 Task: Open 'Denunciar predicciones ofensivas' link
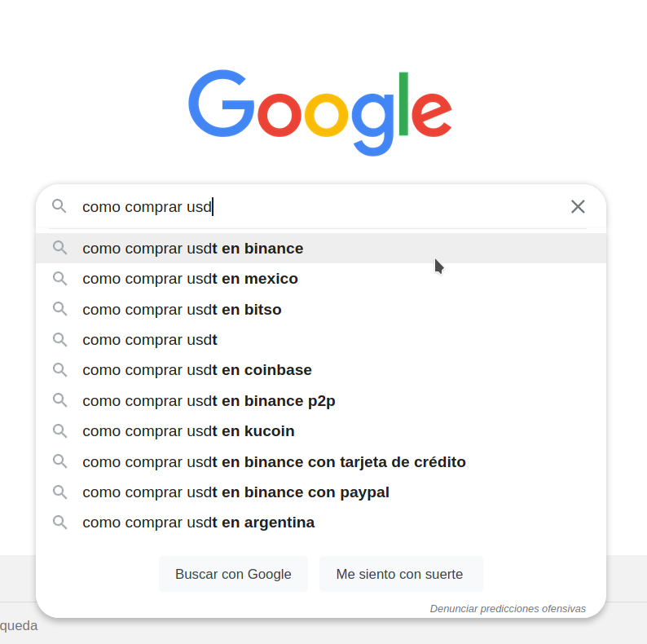(x=508, y=608)
